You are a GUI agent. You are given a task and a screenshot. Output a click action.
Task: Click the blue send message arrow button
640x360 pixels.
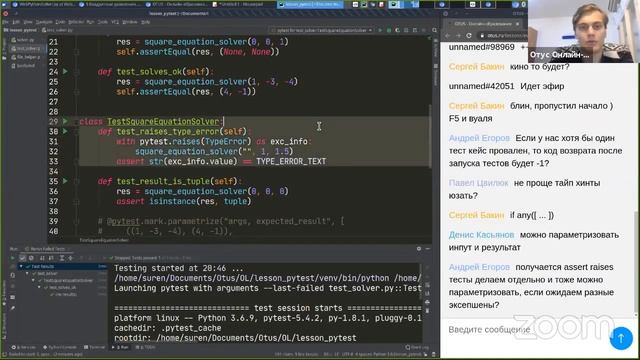(621, 338)
